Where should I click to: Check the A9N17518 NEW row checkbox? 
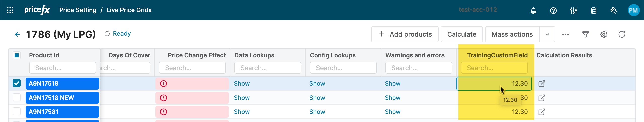(x=17, y=97)
